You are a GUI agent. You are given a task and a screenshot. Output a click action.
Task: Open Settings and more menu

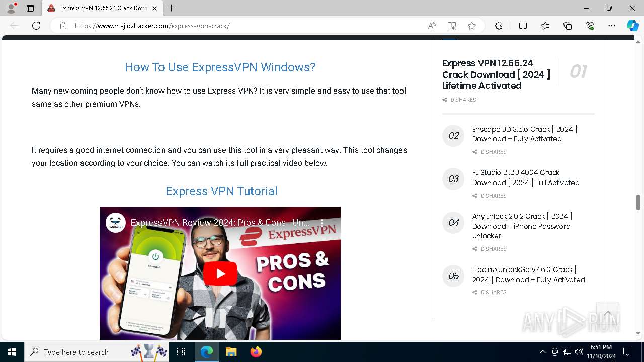(612, 26)
